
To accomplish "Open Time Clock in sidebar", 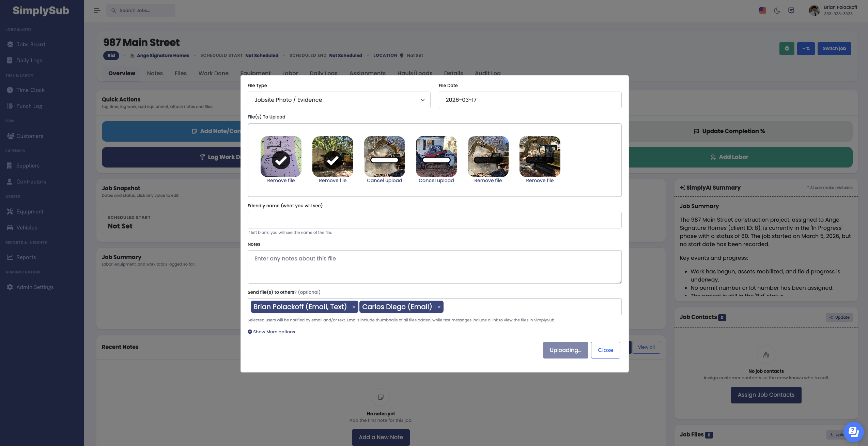I will pyautogui.click(x=30, y=90).
